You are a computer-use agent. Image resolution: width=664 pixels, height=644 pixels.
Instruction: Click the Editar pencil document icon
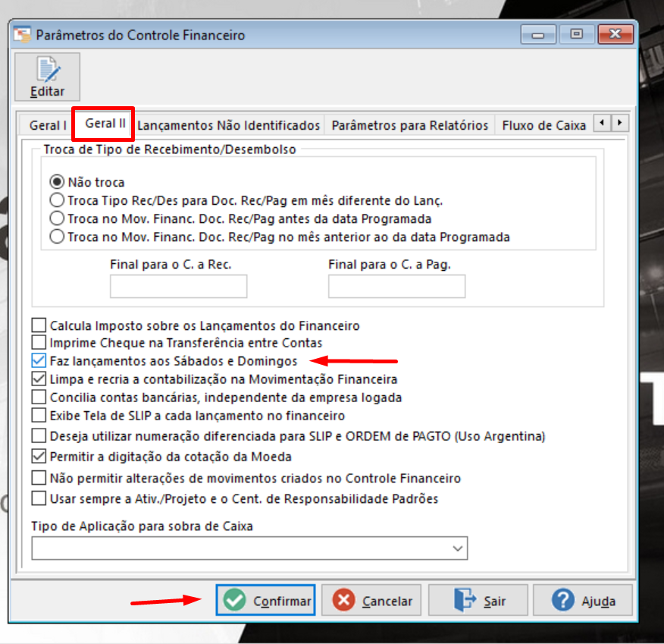48,69
